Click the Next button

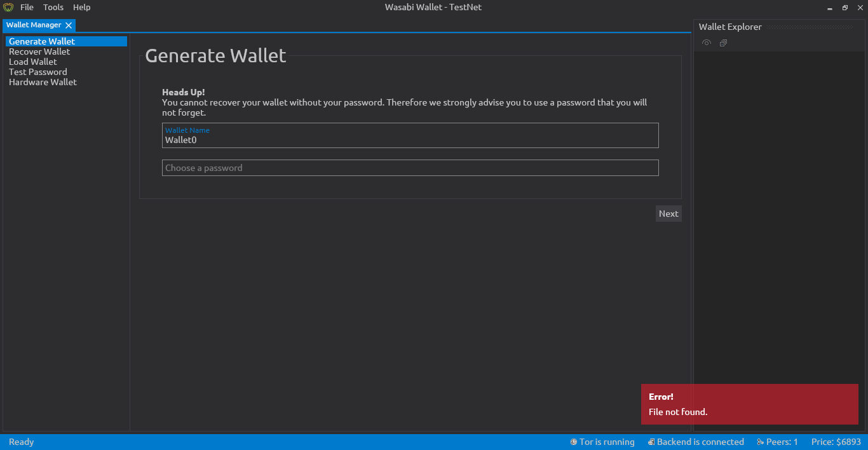pyautogui.click(x=668, y=214)
